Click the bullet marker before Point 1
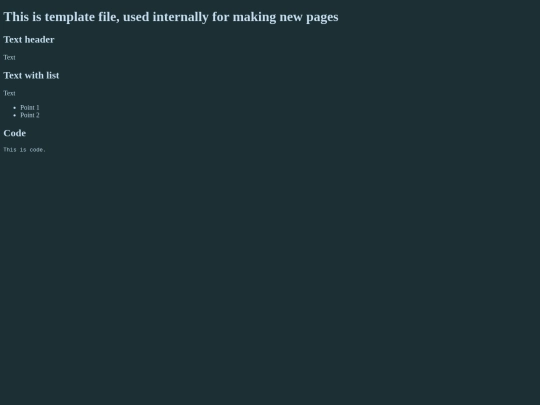This screenshot has width=540, height=405. click(x=14, y=108)
